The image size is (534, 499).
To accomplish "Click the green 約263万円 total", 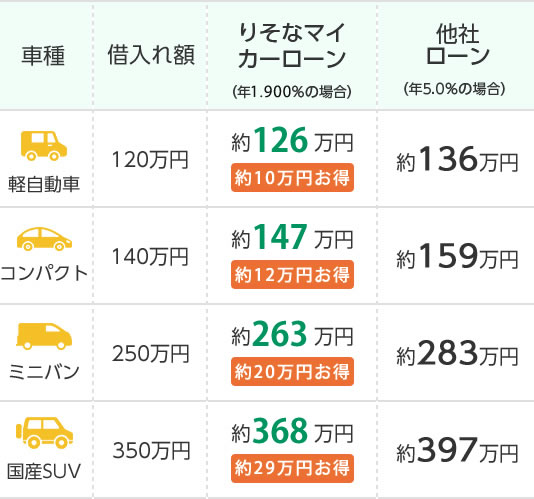I will 292,334.
